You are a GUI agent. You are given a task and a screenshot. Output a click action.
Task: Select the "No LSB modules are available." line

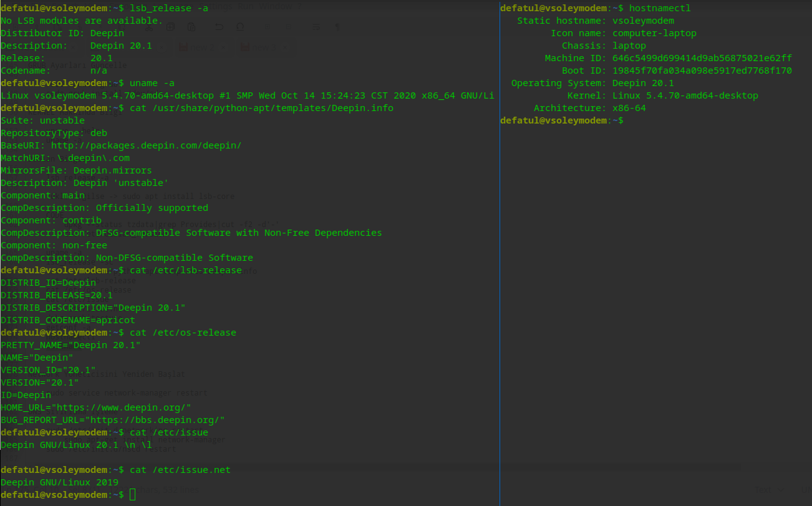[82, 21]
